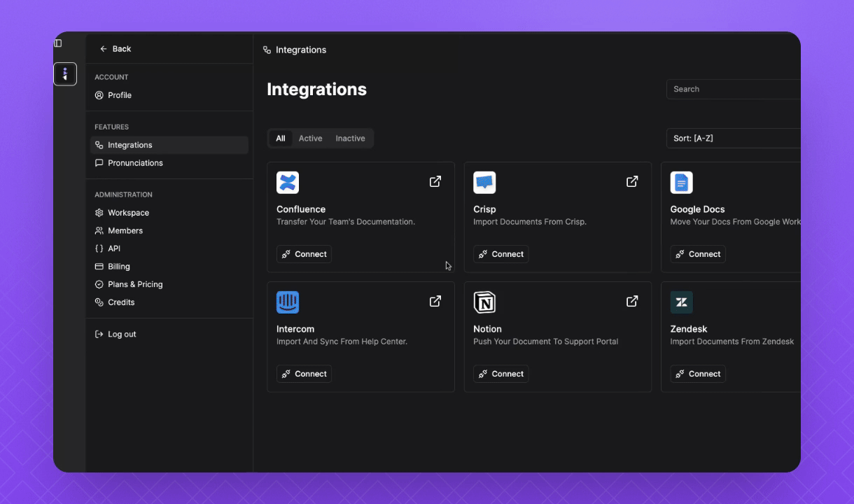Click the Zendesk logo icon
Viewport: 854px width, 504px height.
coord(682,302)
